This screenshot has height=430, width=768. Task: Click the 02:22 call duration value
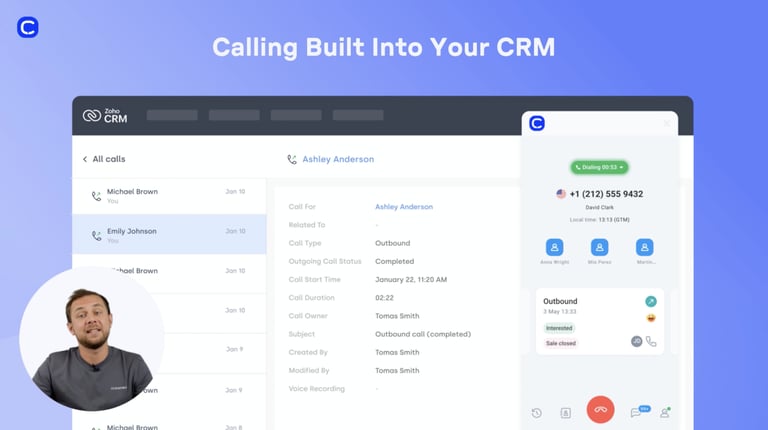click(384, 298)
